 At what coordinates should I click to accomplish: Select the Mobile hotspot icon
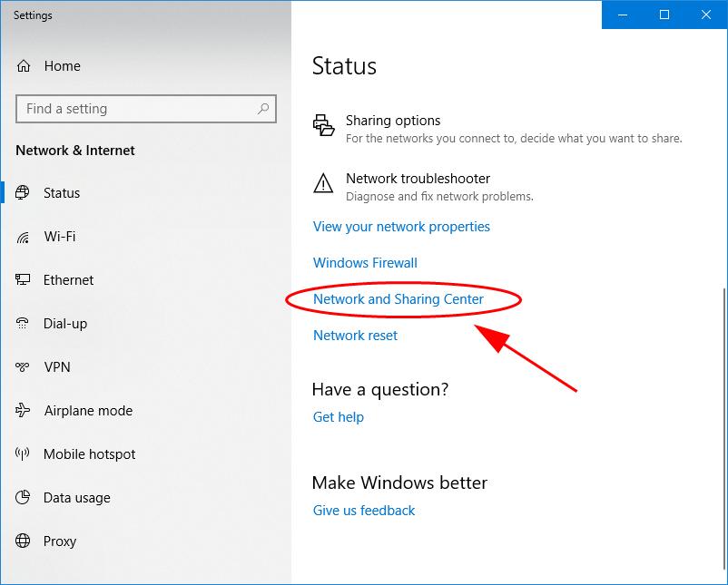(24, 454)
